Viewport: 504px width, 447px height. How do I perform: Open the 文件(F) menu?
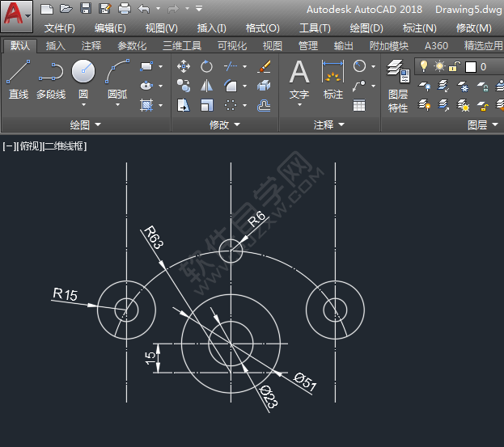[x=60, y=27]
